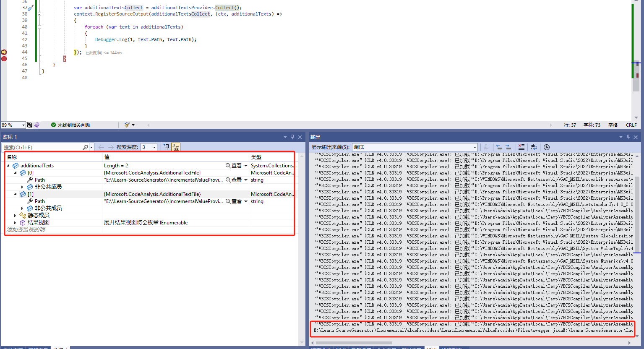
Task: Open the 搜索深度 depth dropdown showing 3
Action: pos(149,147)
